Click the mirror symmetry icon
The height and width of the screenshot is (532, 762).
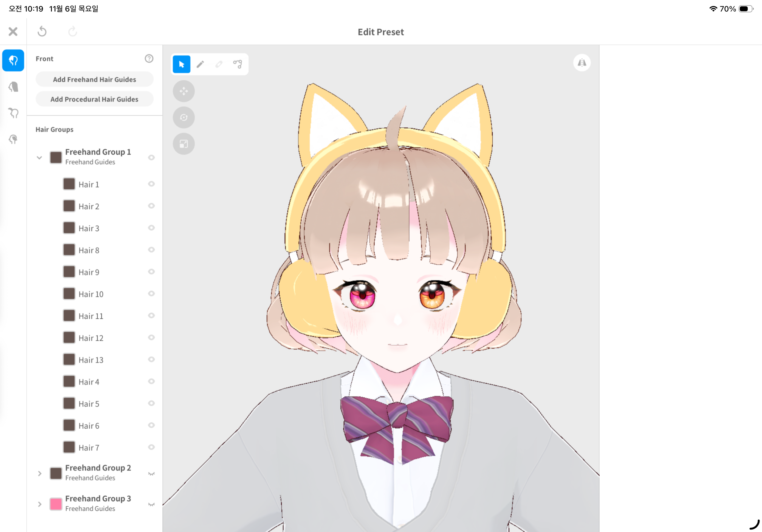click(582, 63)
